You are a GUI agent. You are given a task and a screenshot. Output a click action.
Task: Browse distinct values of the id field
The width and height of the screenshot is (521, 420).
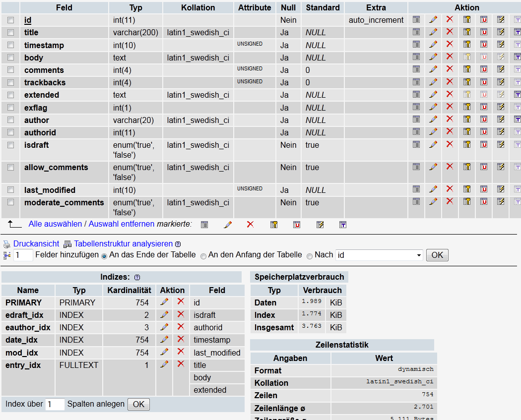416,20
